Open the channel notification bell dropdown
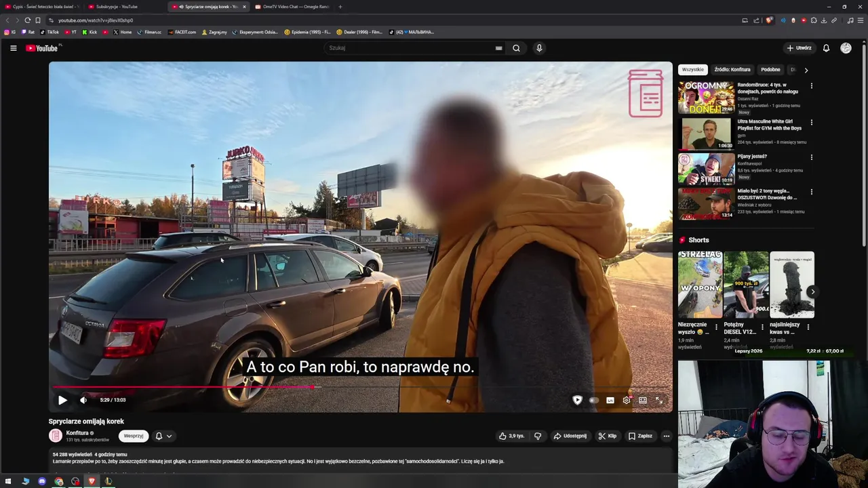The width and height of the screenshot is (868, 488). [x=163, y=436]
